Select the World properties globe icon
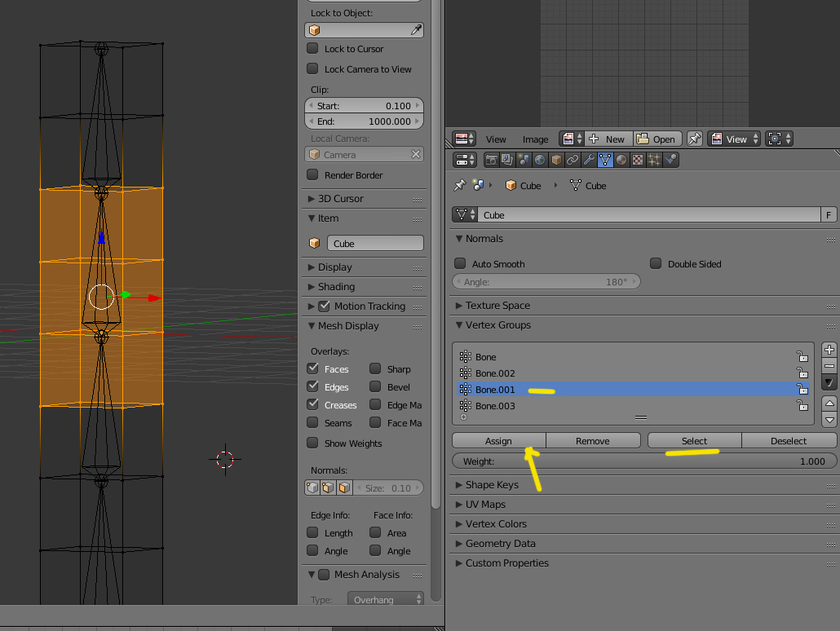The width and height of the screenshot is (840, 631). tap(540, 160)
